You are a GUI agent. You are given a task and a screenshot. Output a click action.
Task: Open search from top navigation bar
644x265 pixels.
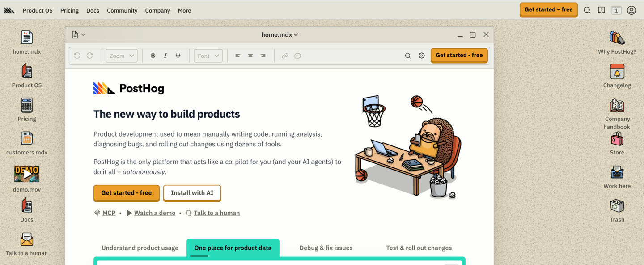587,10
